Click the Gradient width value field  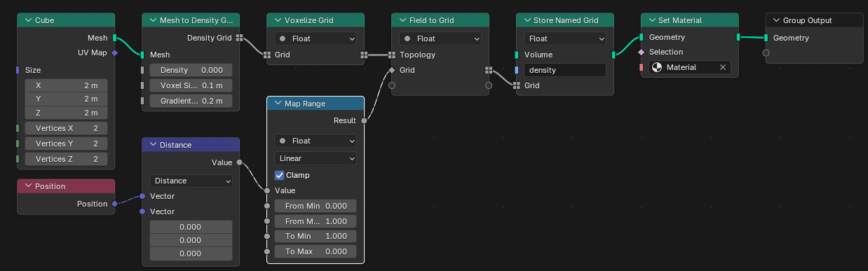(x=191, y=101)
